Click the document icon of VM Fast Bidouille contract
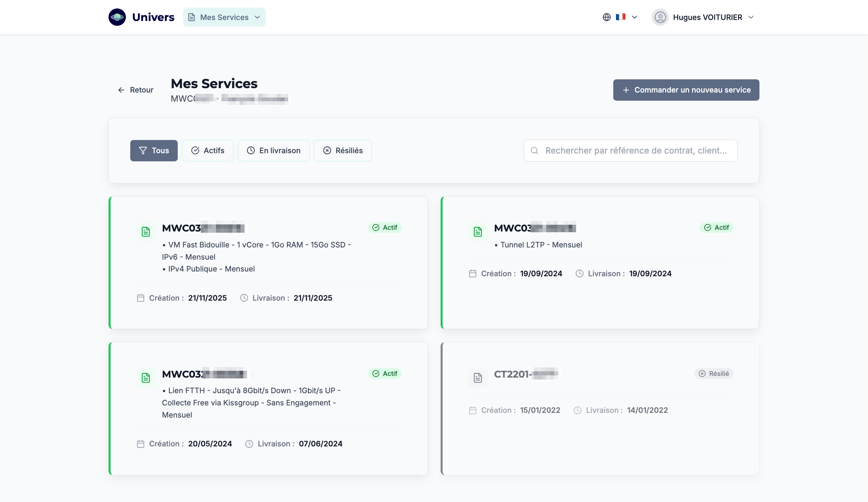The width and height of the screenshot is (868, 502). point(146,232)
